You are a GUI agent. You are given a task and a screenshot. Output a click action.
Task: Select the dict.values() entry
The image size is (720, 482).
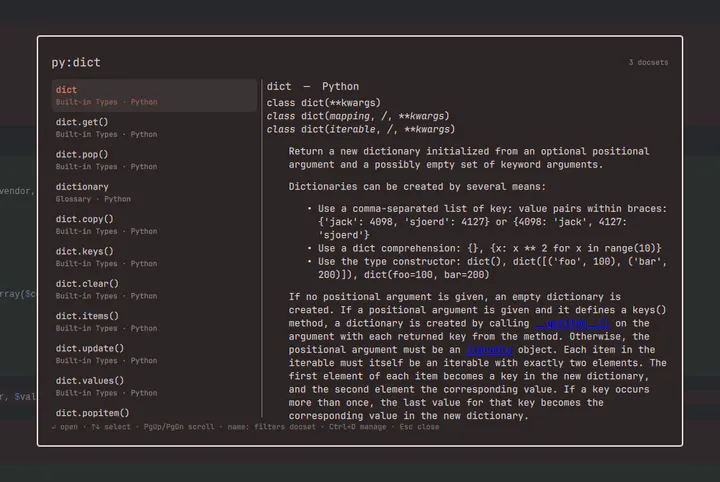(x=154, y=387)
